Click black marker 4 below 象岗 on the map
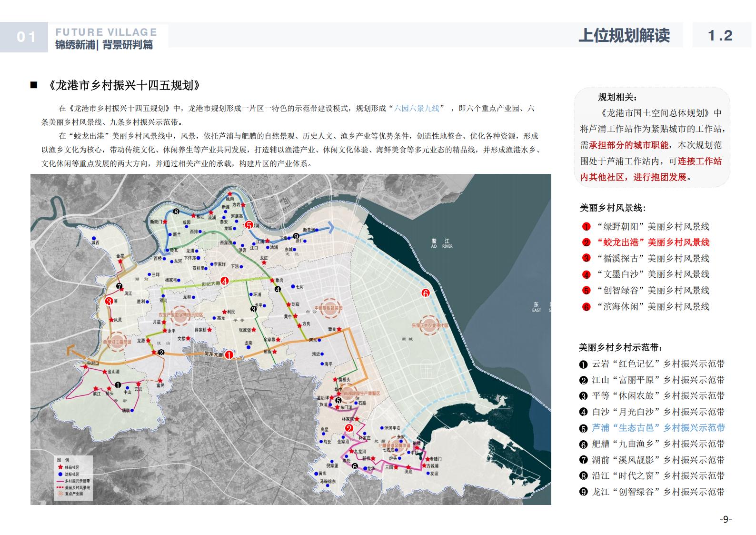The width and height of the screenshot is (756, 535). (x=278, y=289)
